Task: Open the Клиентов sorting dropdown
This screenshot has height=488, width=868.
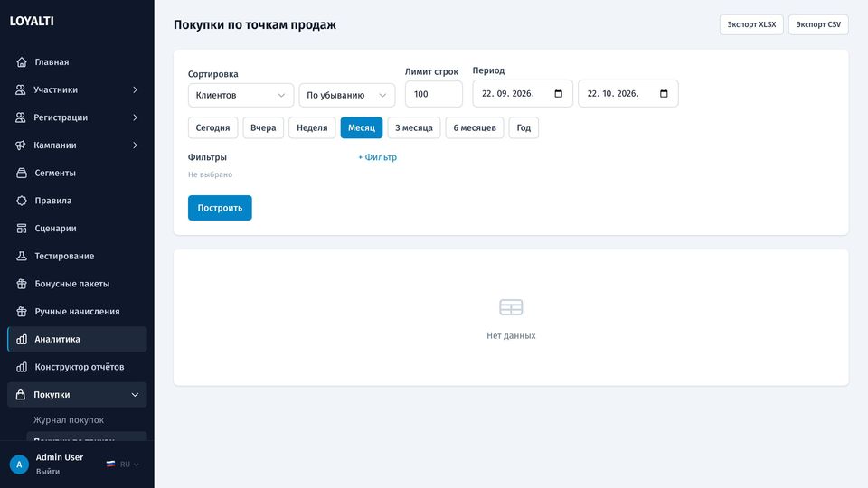Action: pos(241,95)
